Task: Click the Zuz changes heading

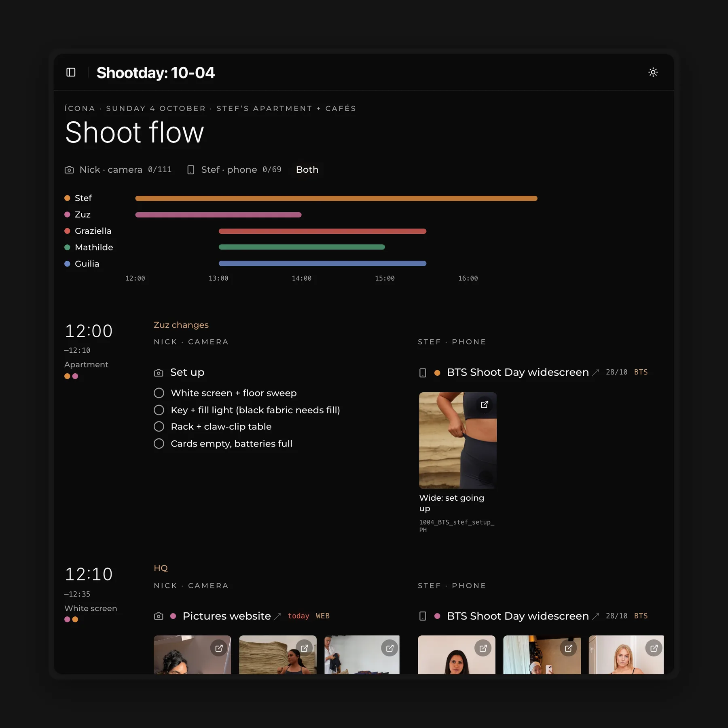Action: coord(181,325)
